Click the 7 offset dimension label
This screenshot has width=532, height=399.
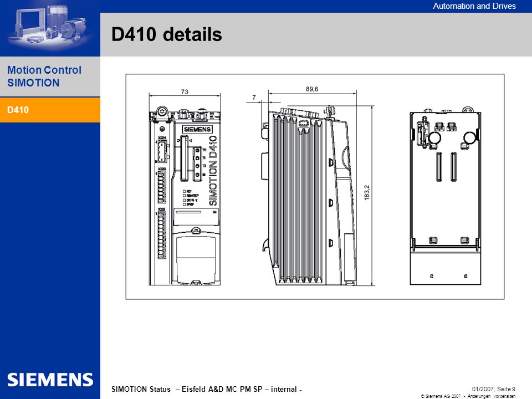[254, 98]
